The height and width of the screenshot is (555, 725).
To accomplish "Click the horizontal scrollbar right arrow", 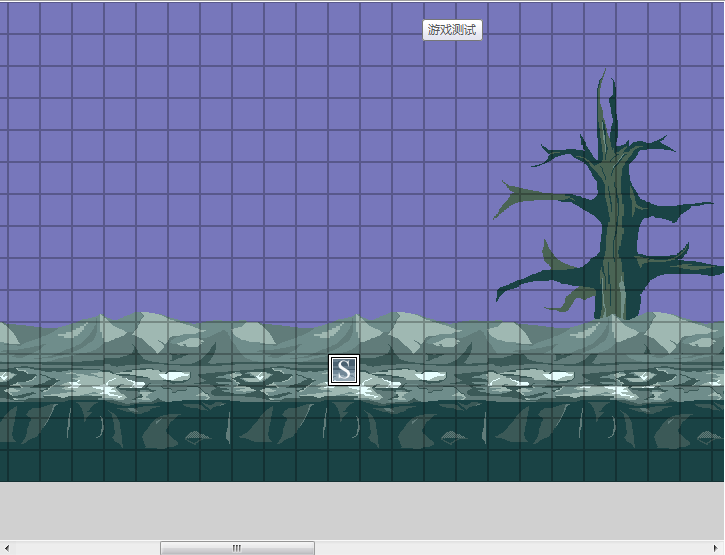I will click(x=716, y=548).
